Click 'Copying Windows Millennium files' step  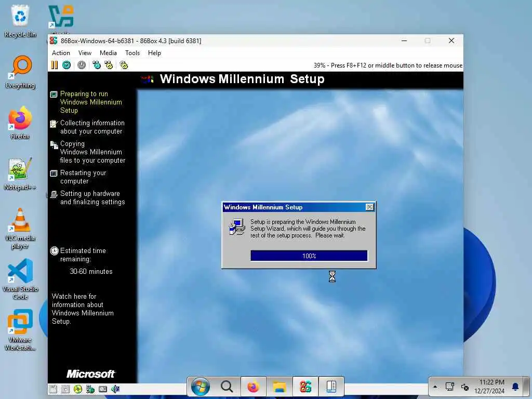point(92,152)
